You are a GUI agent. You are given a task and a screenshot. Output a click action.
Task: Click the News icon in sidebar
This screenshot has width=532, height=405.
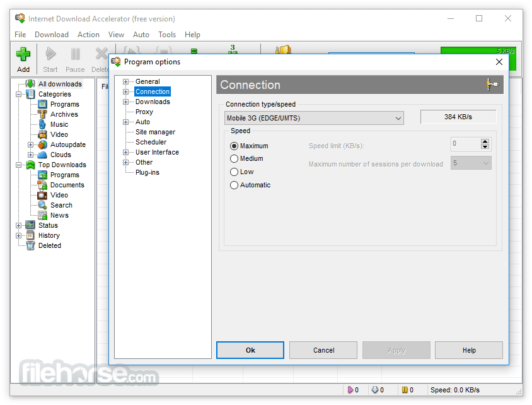[42, 215]
